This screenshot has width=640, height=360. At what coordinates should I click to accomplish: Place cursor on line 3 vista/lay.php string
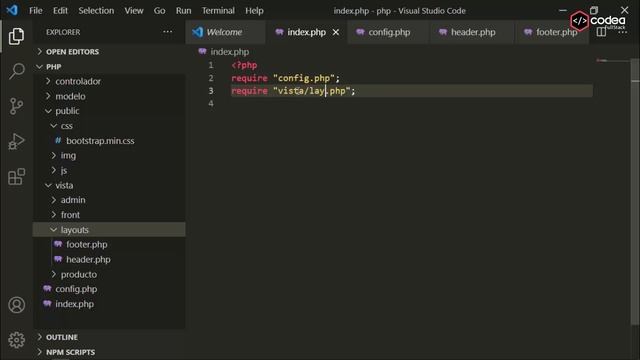311,91
